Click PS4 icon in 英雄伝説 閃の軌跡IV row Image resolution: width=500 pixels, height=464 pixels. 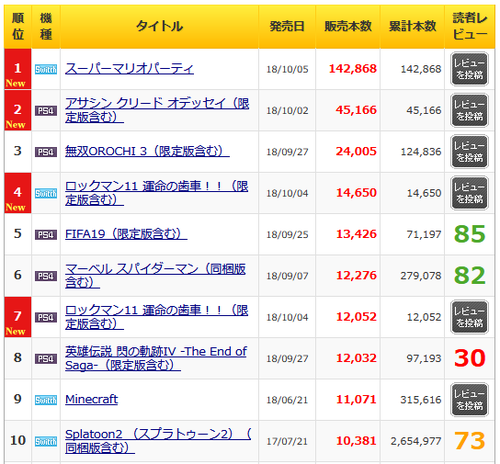(46, 359)
